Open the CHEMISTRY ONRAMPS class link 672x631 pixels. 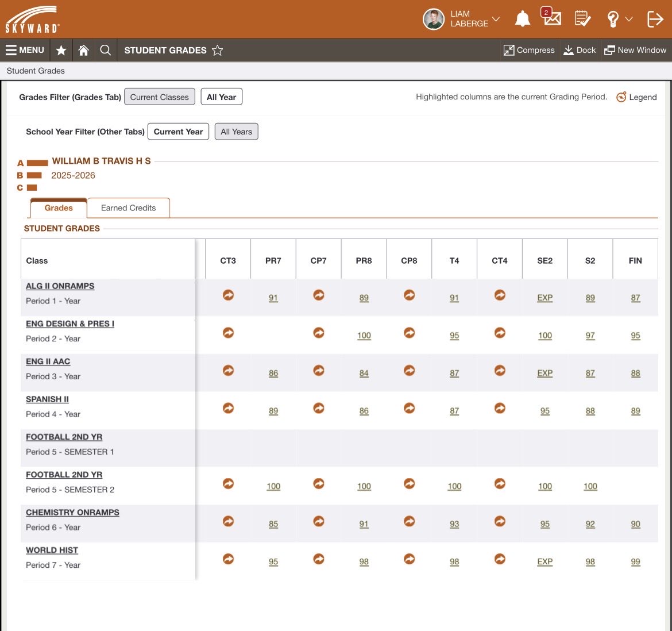(x=72, y=512)
